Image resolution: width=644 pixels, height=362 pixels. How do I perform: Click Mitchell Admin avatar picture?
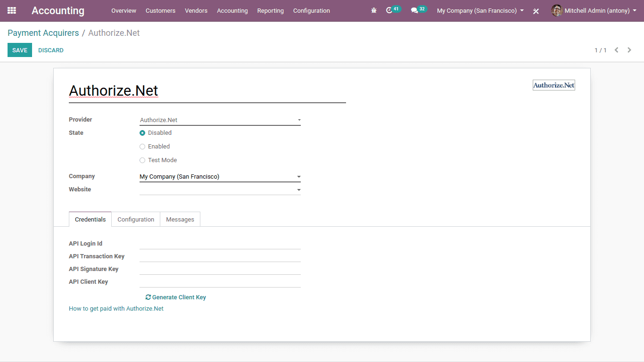point(557,10)
